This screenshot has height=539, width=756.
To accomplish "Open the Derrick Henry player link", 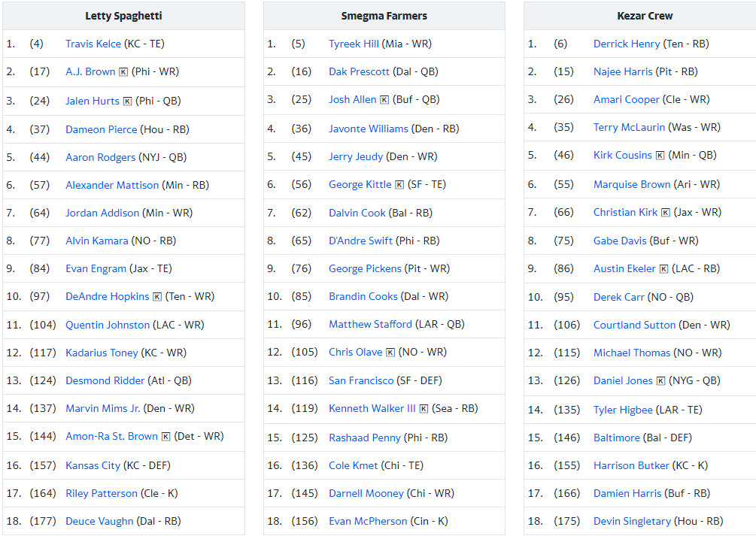I will [627, 44].
